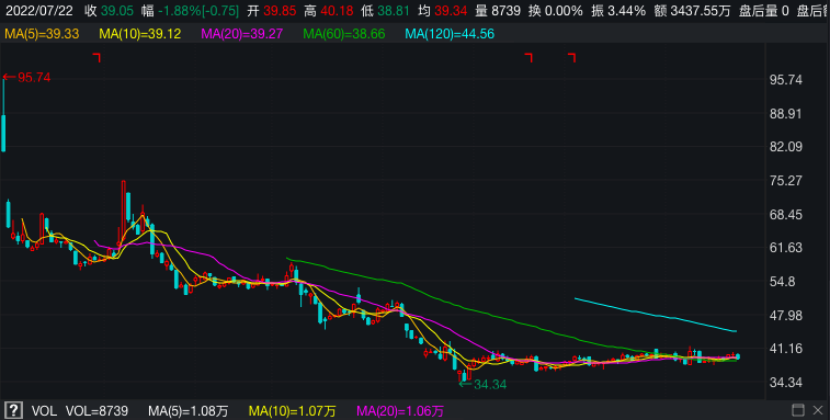Click the rightmost red corner marker above chart
The width and height of the screenshot is (830, 420).
pos(572,58)
